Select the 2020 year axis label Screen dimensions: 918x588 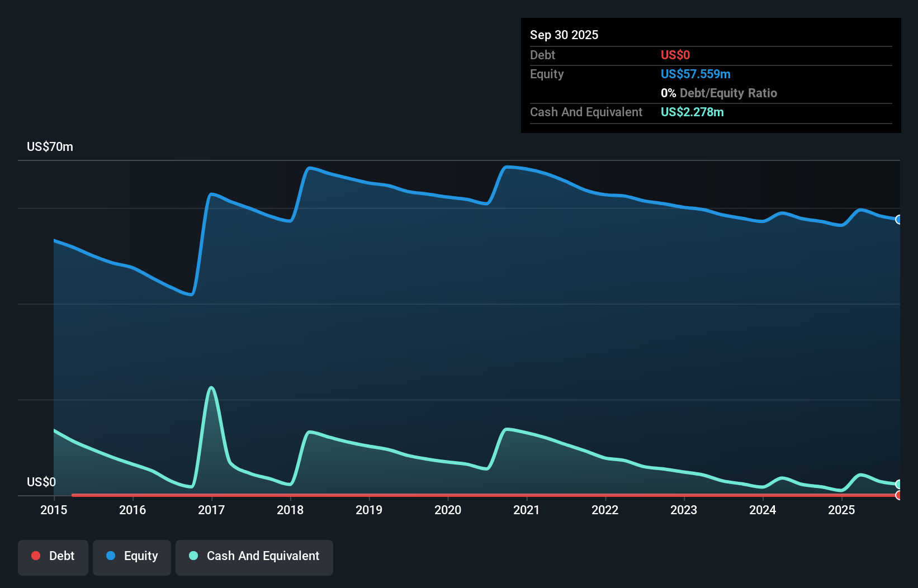click(448, 510)
